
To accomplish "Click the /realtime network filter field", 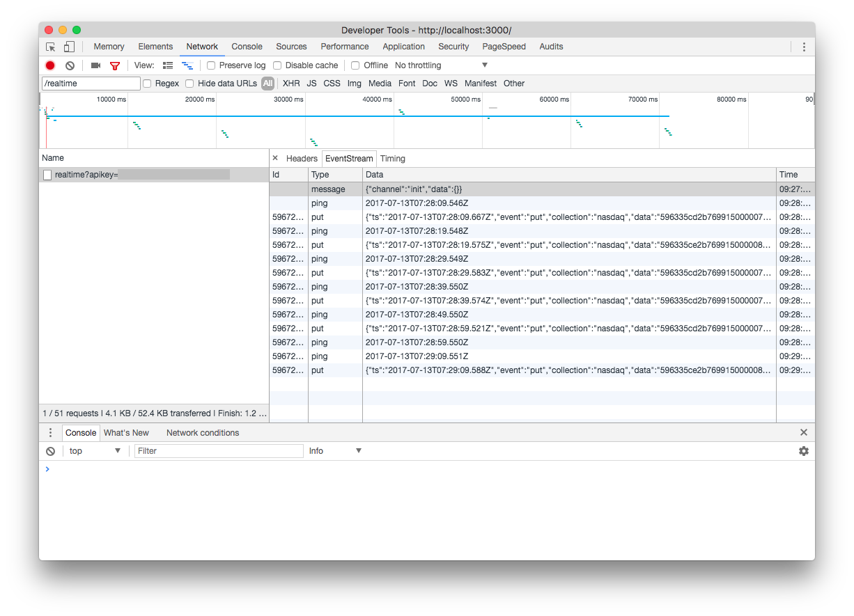I will point(91,84).
